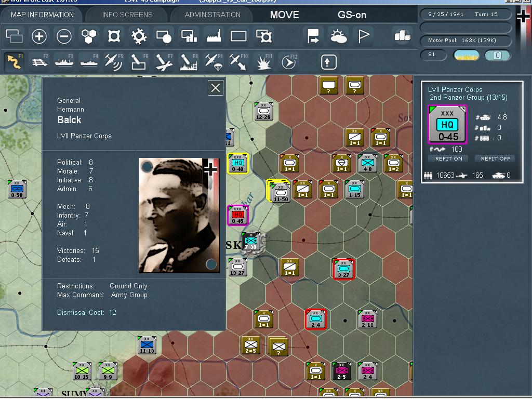The image size is (532, 399).
Task: Toggle the GS-on ground support setting
Action: tap(352, 15)
